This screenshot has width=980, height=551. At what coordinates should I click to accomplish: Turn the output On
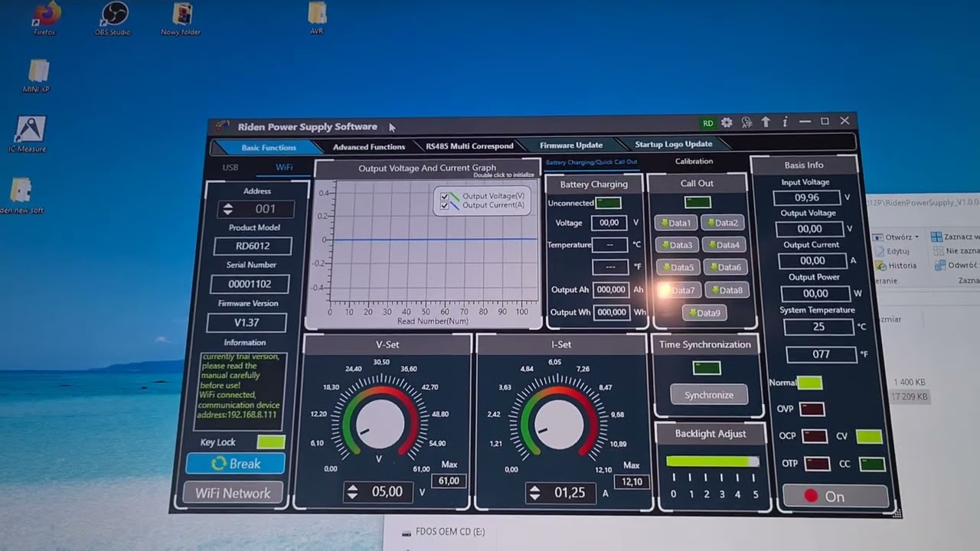835,497
